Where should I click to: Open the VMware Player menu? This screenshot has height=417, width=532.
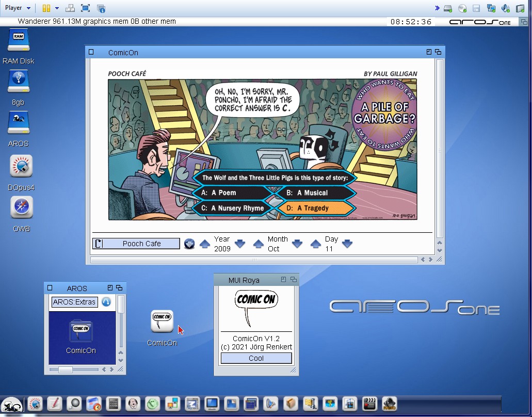coord(17,8)
